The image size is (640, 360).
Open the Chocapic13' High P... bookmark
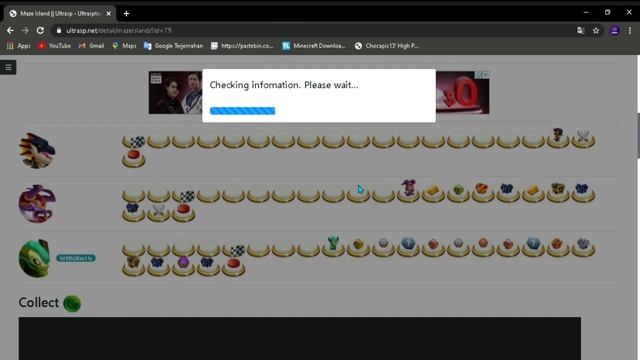(387, 46)
